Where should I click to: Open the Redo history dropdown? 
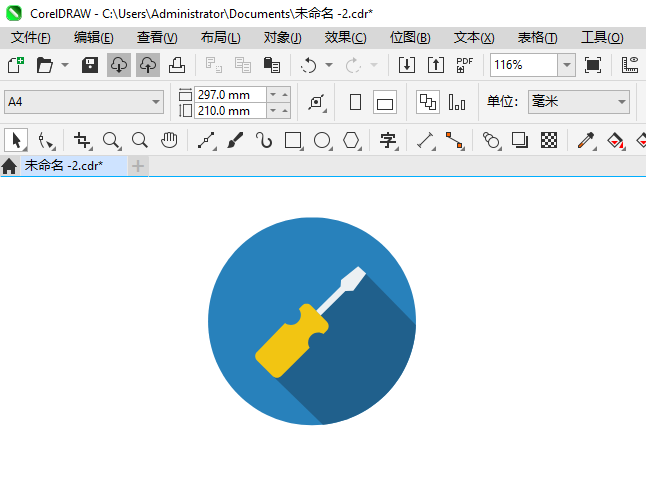[x=374, y=65]
